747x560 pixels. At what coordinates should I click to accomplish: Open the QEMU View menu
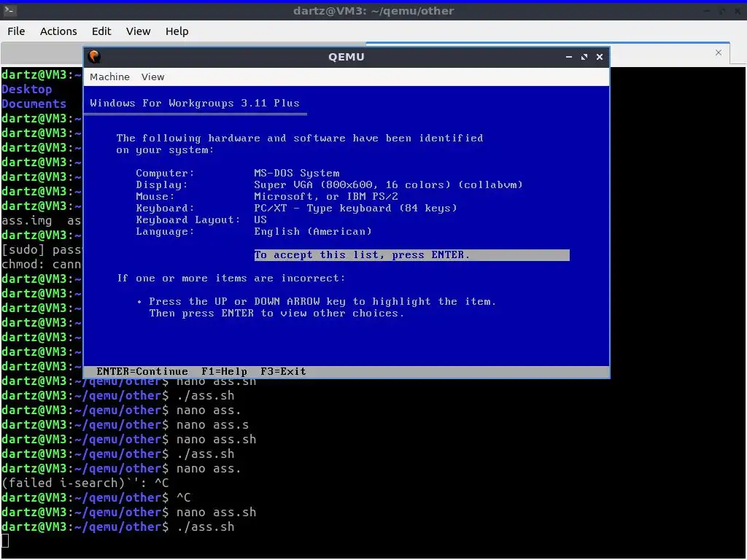pos(152,77)
